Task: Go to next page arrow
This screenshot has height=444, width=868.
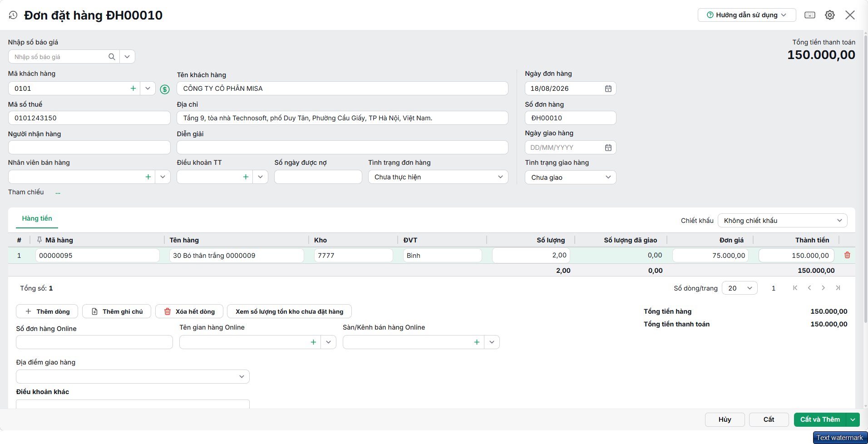Action: (x=824, y=288)
